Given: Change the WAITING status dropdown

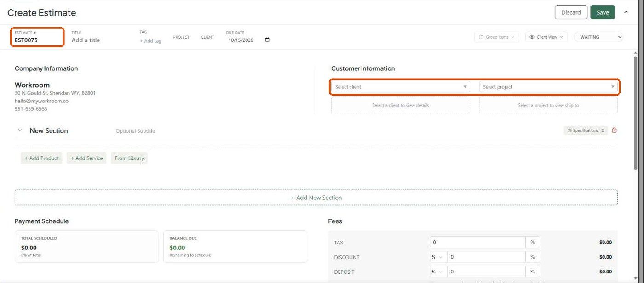Looking at the screenshot, I should click(x=598, y=37).
